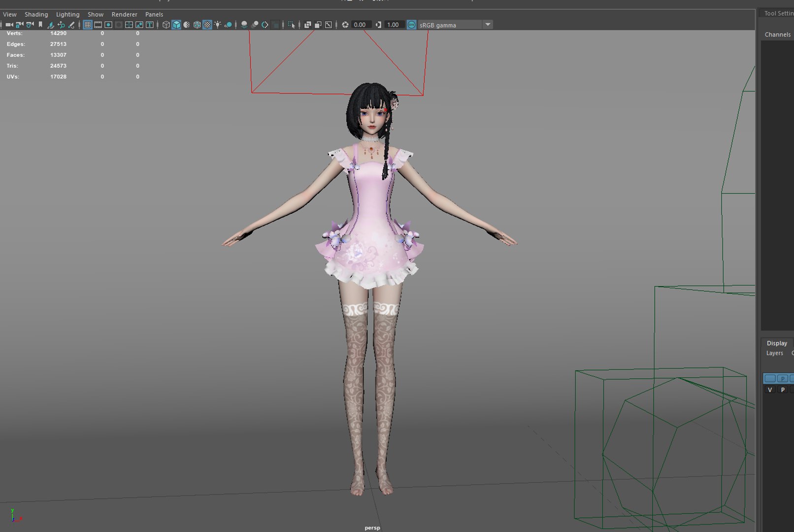Click the empty visibility box of the highlighted layer
The width and height of the screenshot is (794, 532).
click(770, 378)
